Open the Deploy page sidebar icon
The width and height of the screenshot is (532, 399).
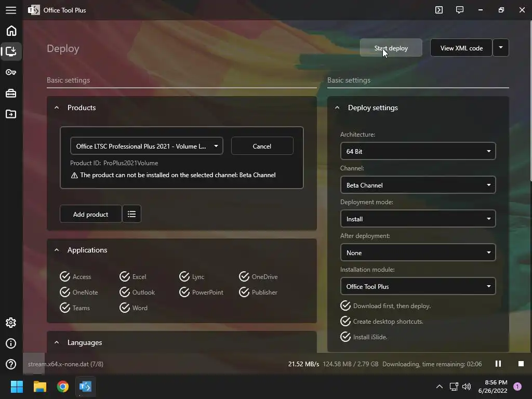[11, 51]
